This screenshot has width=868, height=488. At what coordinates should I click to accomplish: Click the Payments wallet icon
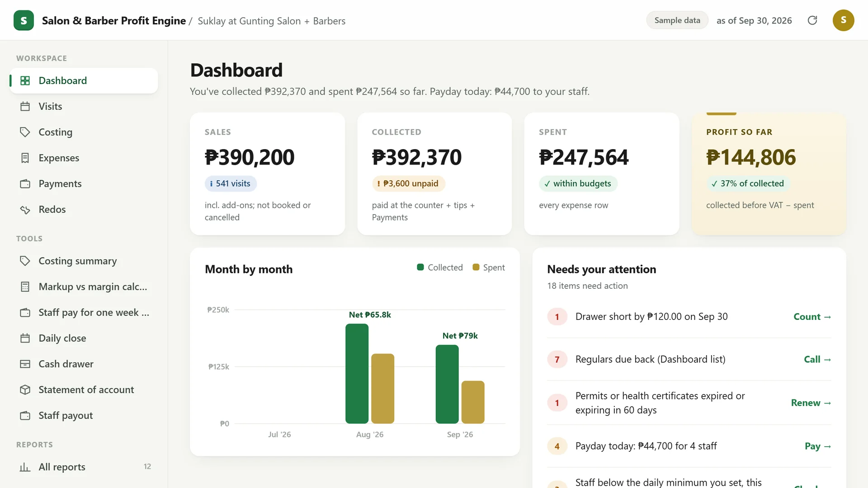pyautogui.click(x=25, y=183)
